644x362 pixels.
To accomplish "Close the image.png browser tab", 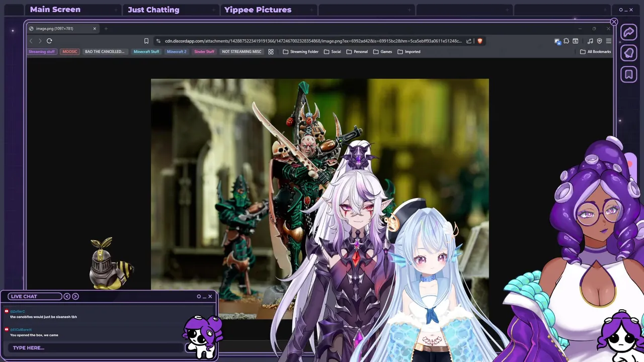I will coord(95,29).
